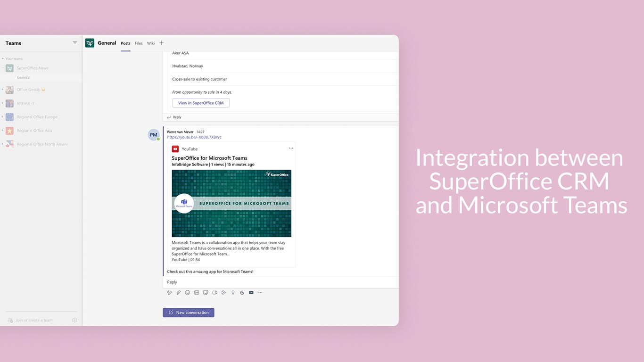Click Join or create a team
The image size is (644, 362).
pyautogui.click(x=34, y=320)
